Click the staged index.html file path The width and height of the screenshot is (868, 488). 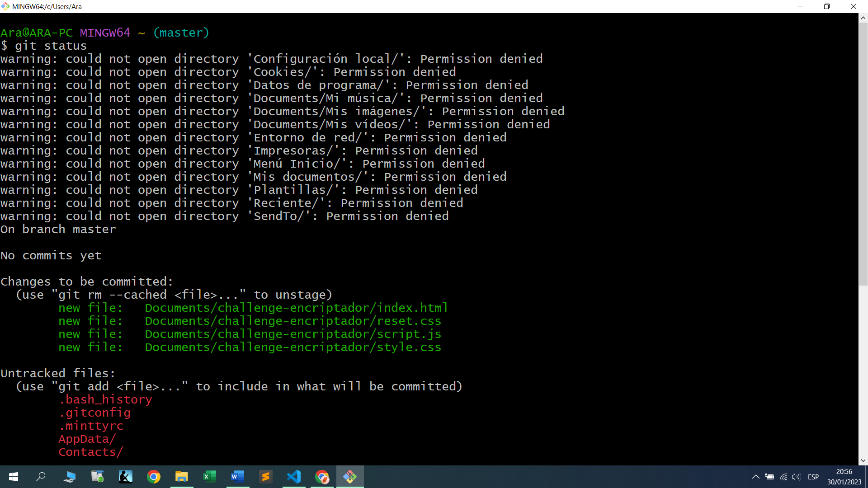click(297, 308)
